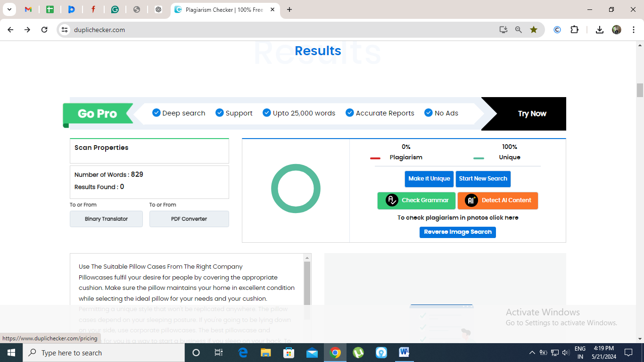This screenshot has height=362, width=644.
Task: Open Reverse Image Search
Action: coord(458,232)
